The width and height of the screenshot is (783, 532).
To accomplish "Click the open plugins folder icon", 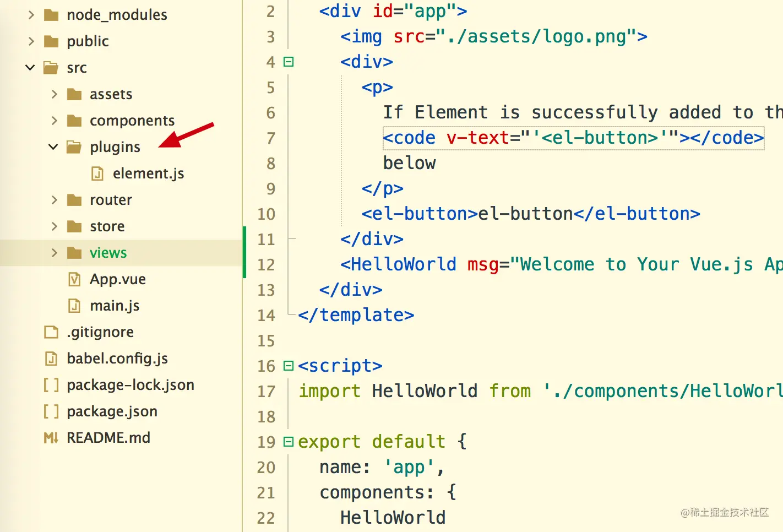I will pyautogui.click(x=74, y=147).
